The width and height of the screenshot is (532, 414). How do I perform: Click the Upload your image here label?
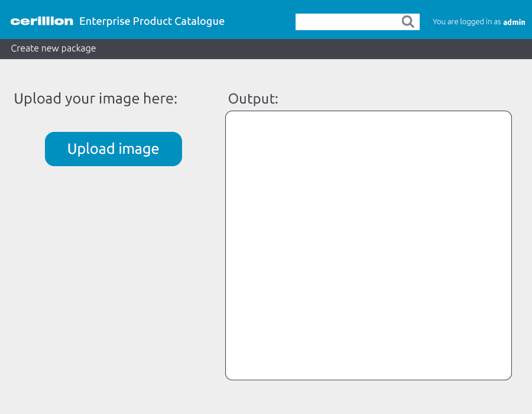tap(95, 99)
